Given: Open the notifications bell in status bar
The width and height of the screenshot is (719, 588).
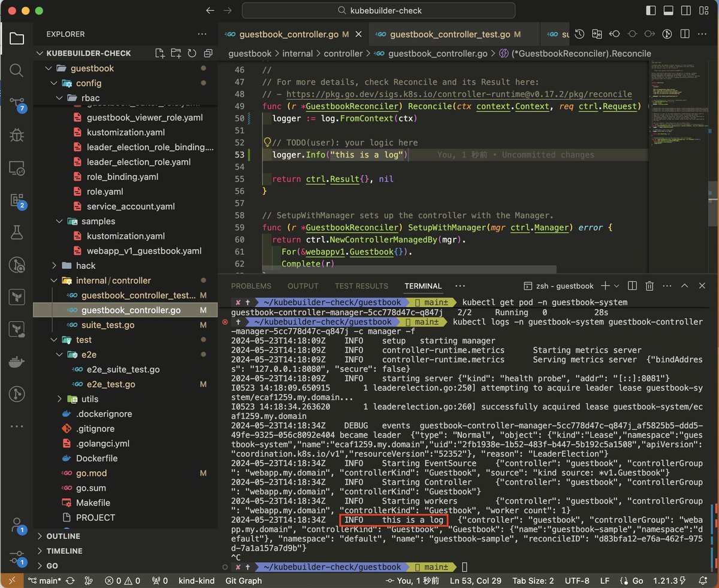Looking at the screenshot, I should coord(704,581).
